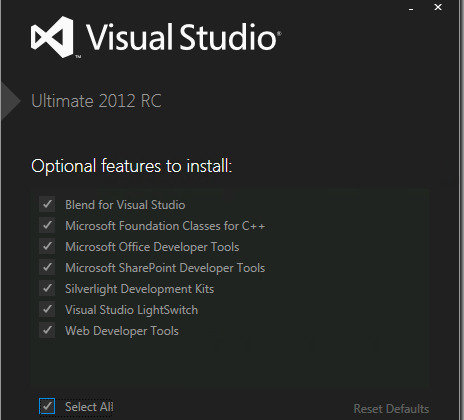
Task: Click the Microsoft SharePoint Developer Tools label
Action: coord(165,268)
